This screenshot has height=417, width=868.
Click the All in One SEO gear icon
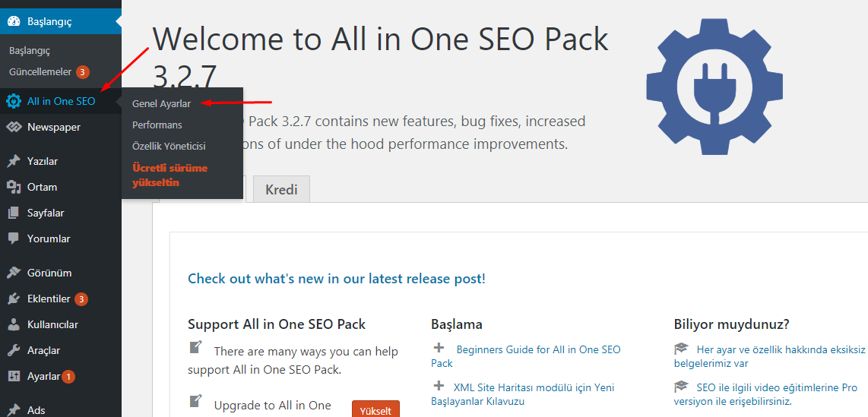pos(13,101)
